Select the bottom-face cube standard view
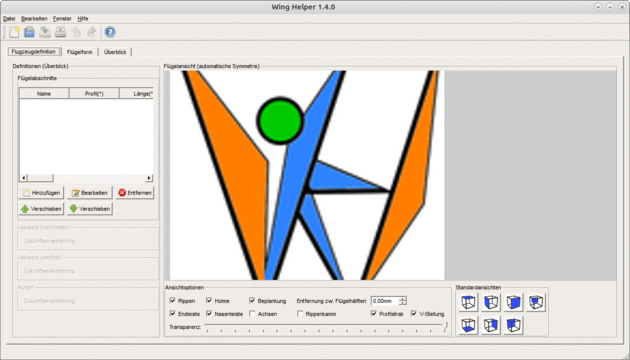Image resolution: width=630 pixels, height=360 pixels. click(468, 325)
